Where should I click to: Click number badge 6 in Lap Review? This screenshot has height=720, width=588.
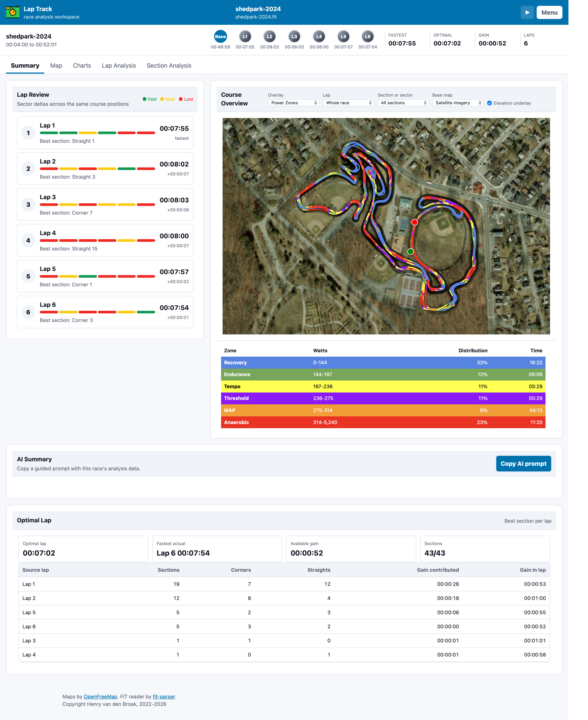[x=28, y=312]
